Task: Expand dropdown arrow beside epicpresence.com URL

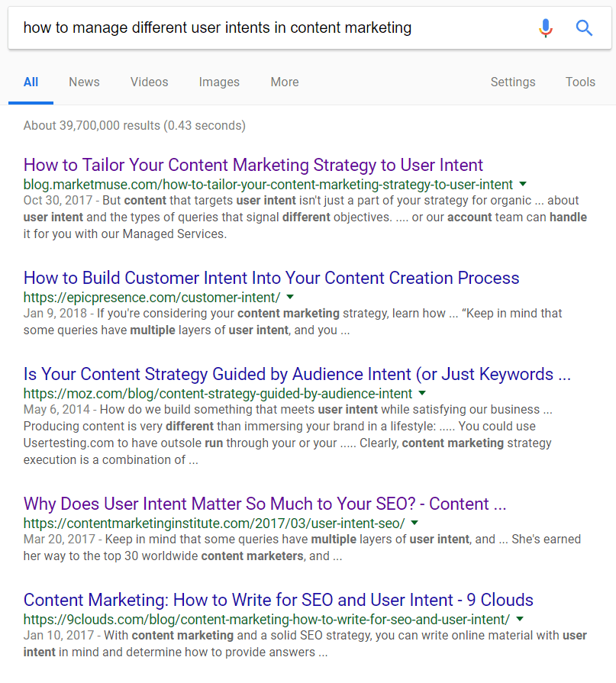Action: click(x=290, y=297)
